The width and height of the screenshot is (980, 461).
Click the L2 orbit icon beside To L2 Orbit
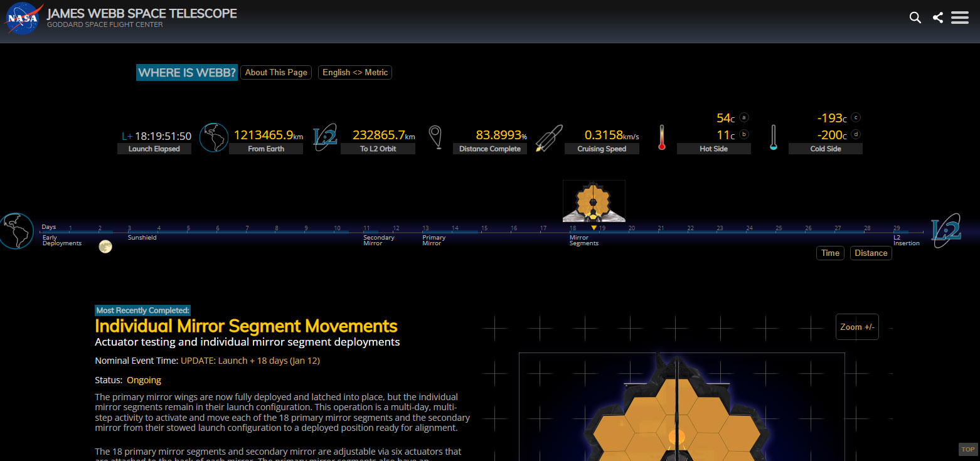coord(326,137)
